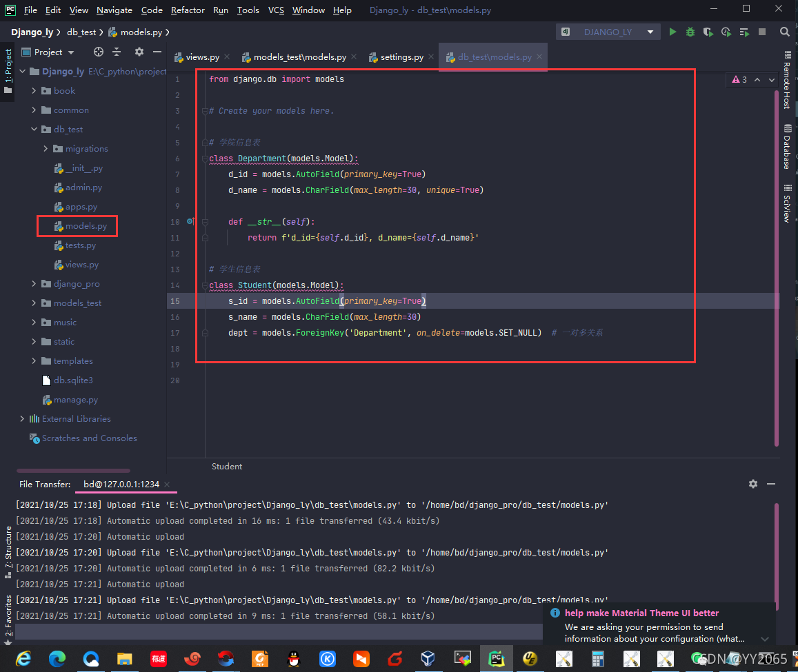
Task: Click the Student breadcrumb below the editor
Action: click(x=227, y=467)
